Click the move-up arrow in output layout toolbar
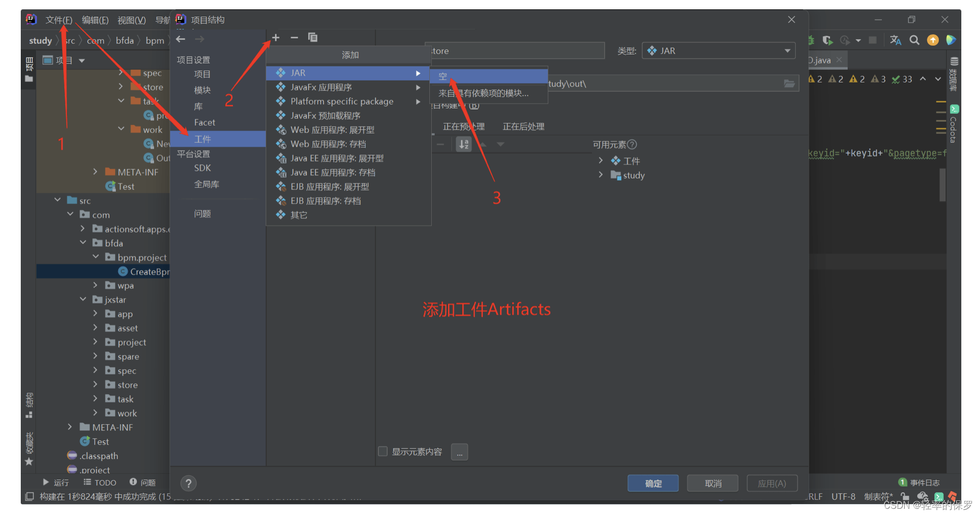The width and height of the screenshot is (980, 515). 483,144
